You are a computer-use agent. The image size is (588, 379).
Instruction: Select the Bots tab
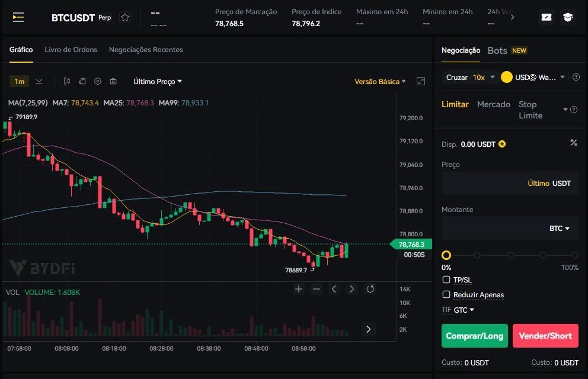(x=497, y=50)
